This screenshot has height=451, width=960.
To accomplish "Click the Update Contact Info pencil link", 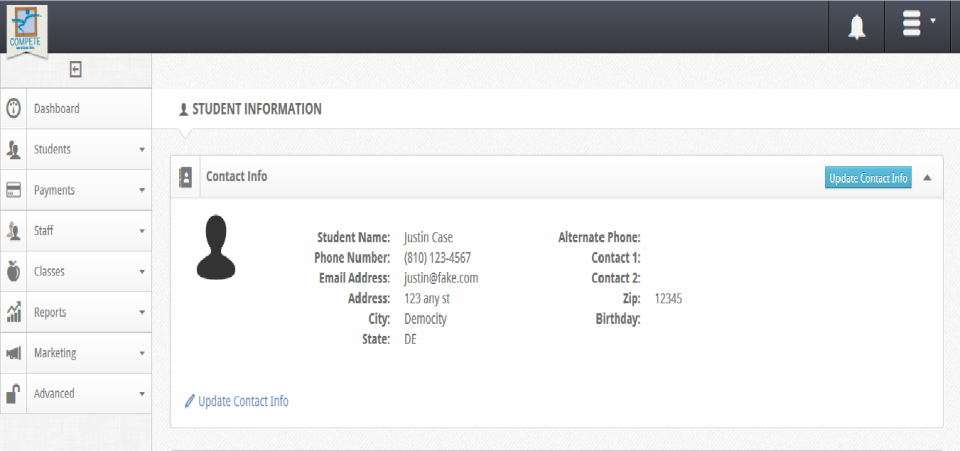I will click(x=237, y=401).
